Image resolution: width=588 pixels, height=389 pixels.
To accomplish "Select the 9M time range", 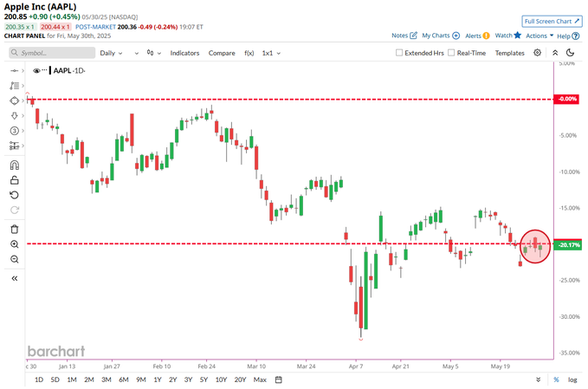I will tap(141, 380).
